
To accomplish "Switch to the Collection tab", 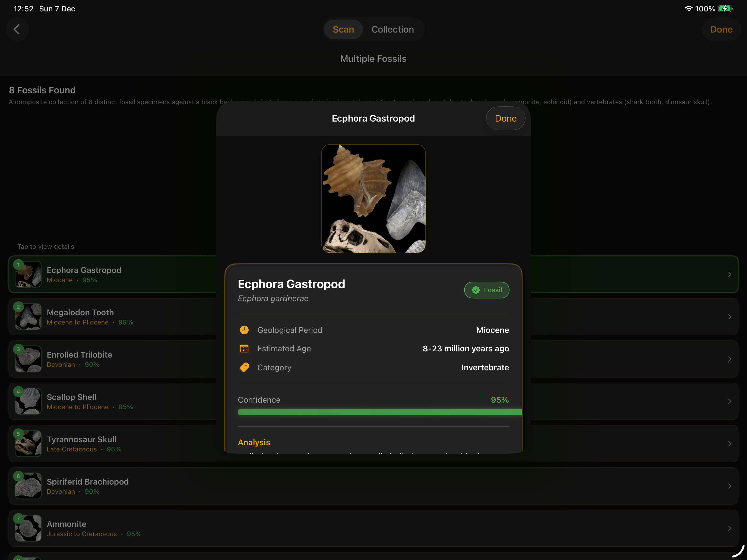I will 393,29.
